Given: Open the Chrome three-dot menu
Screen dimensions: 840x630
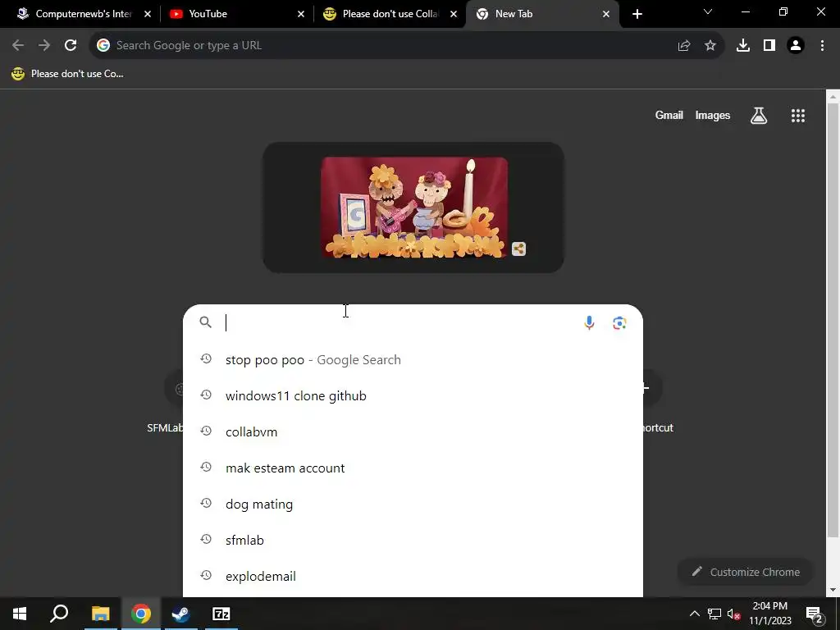Looking at the screenshot, I should click(x=822, y=46).
